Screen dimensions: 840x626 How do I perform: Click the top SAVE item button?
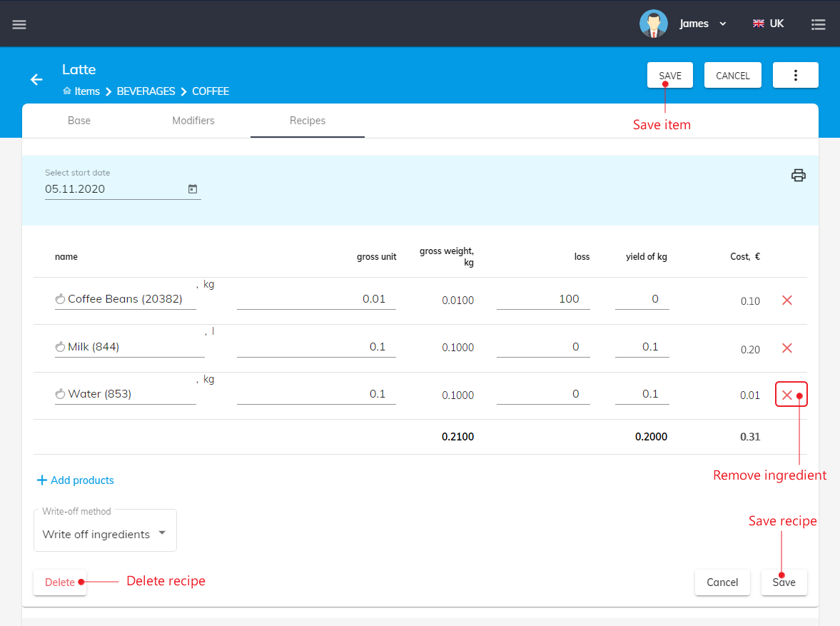(669, 76)
